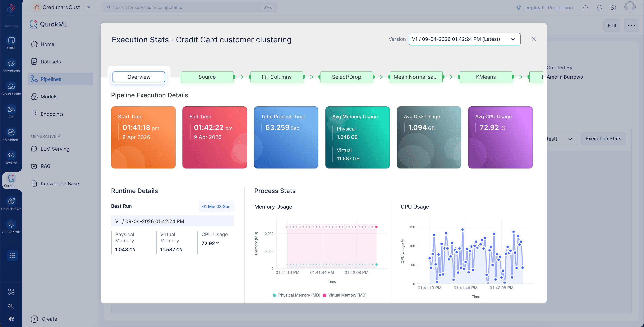Open the Slate service icon
The image size is (644, 327).
tap(11, 43)
